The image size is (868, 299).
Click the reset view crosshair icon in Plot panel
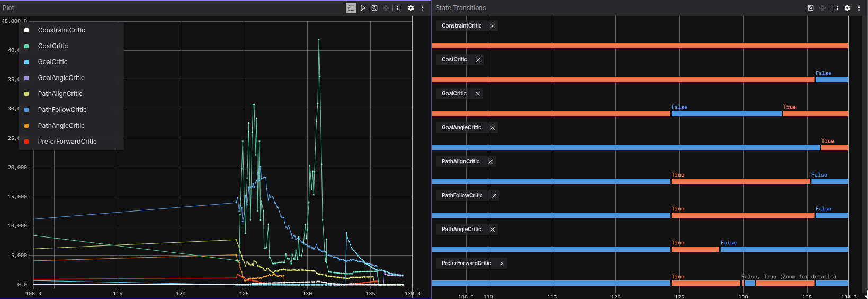[x=386, y=8]
